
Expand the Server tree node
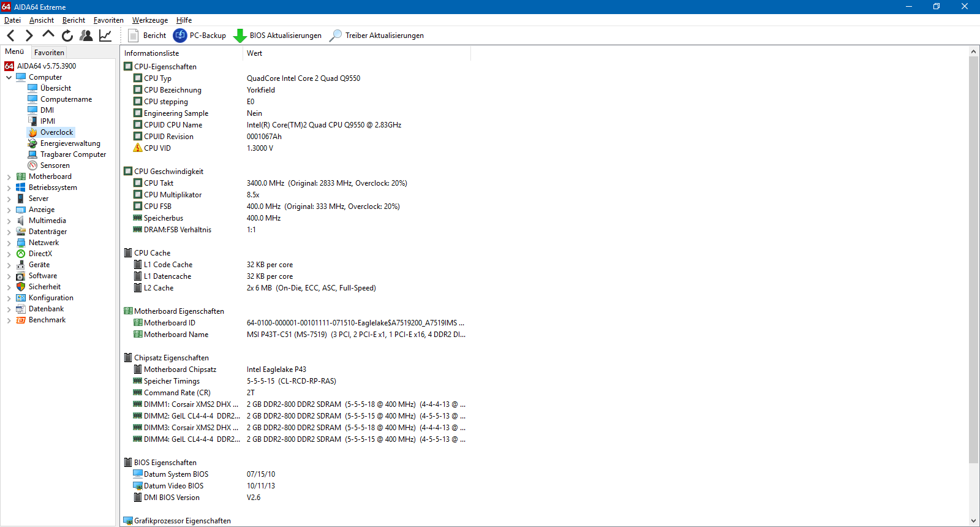point(9,199)
